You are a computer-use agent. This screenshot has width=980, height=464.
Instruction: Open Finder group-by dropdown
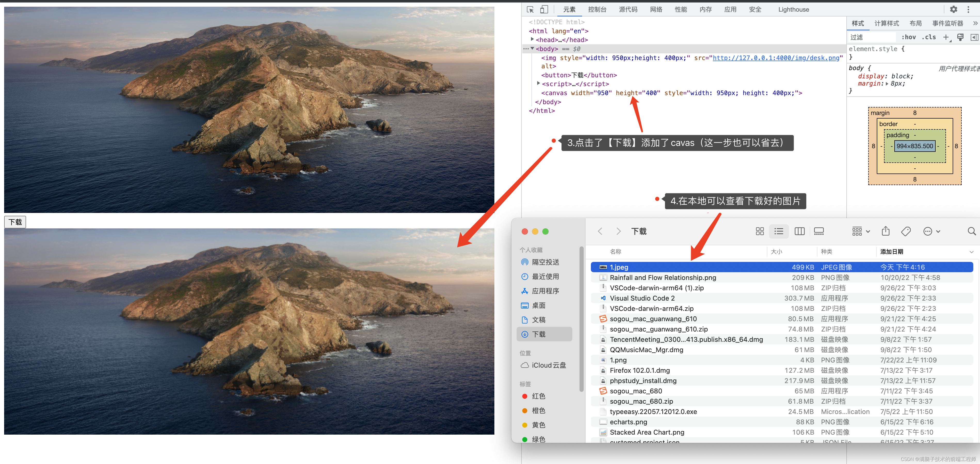coord(861,231)
